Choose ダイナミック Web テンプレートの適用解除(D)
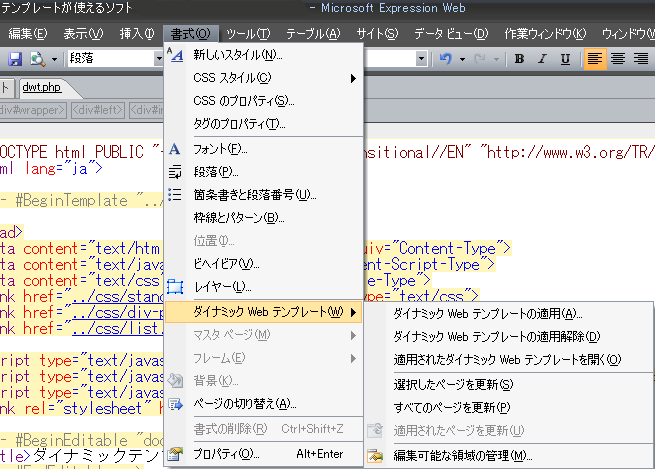655x469 pixels. (x=509, y=337)
